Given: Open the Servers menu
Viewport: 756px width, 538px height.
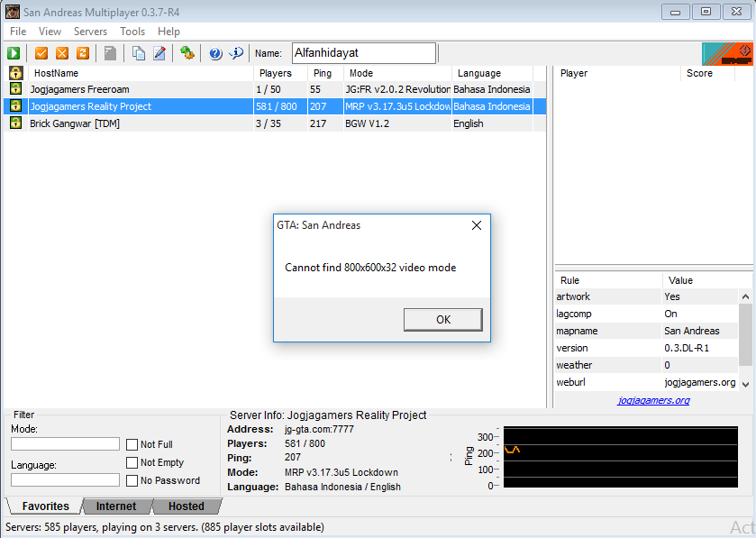Looking at the screenshot, I should coord(90,32).
